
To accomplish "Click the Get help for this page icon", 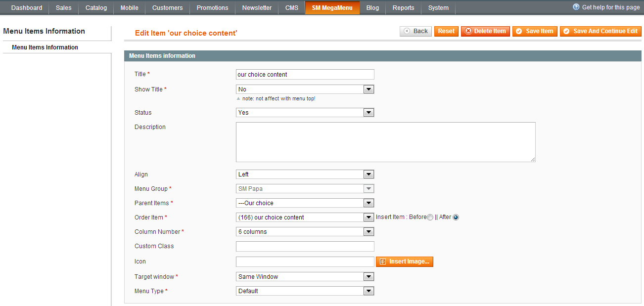I will pos(576,7).
